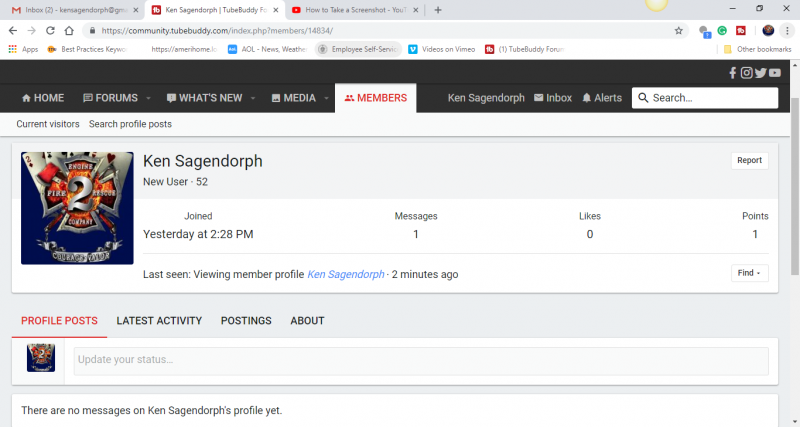Switch to the Postings tab

point(246,321)
